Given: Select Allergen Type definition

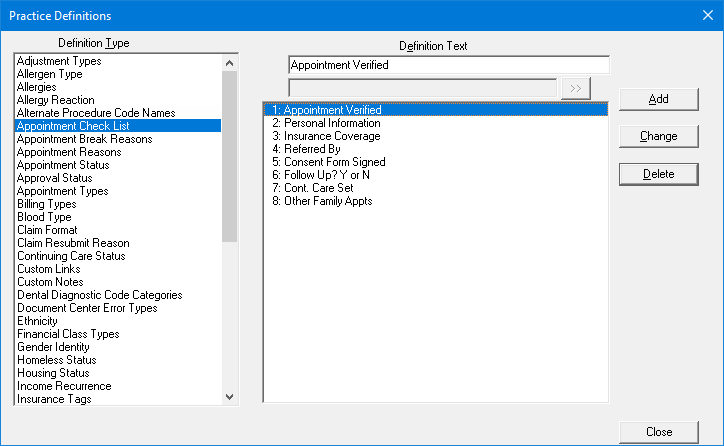Looking at the screenshot, I should tap(118, 74).
